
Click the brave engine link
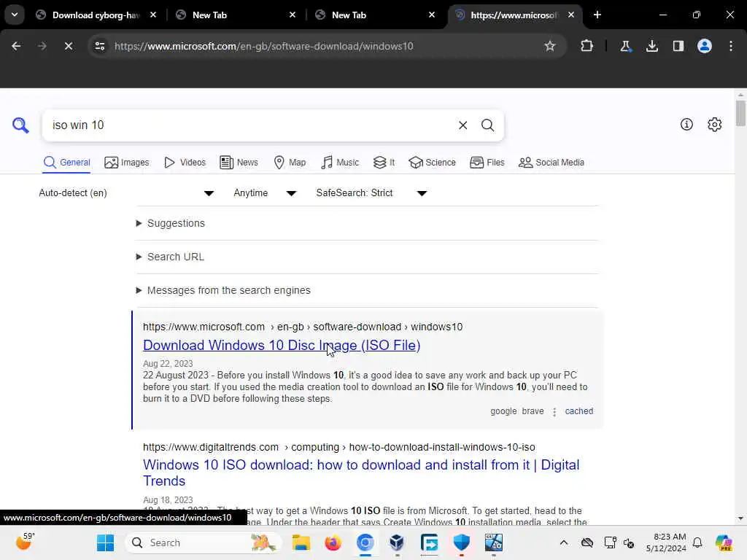click(x=533, y=411)
